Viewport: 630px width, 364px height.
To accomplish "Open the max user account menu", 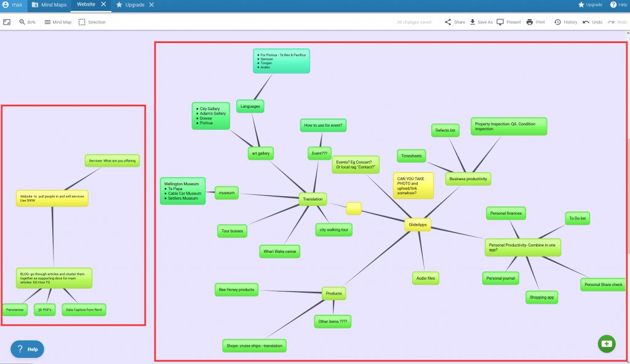I will pos(12,5).
